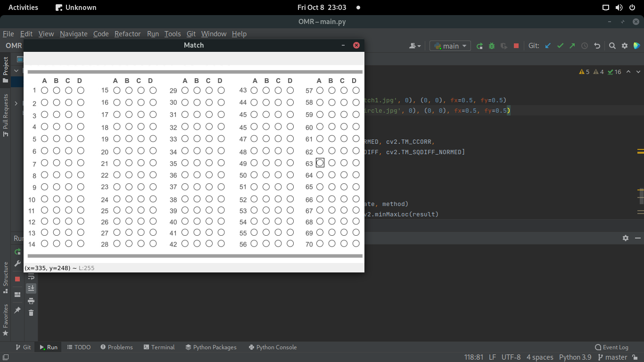
Task: Print the Run console output
Action: tap(31, 301)
